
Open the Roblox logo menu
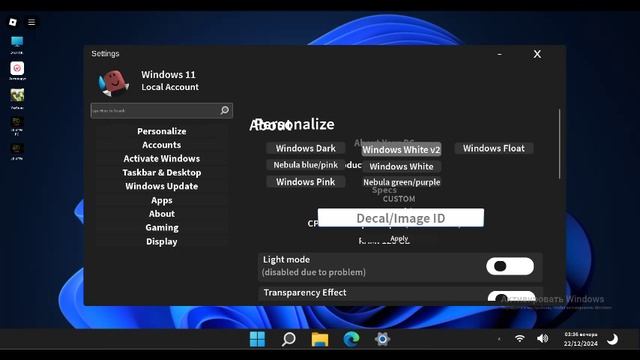tap(13, 22)
